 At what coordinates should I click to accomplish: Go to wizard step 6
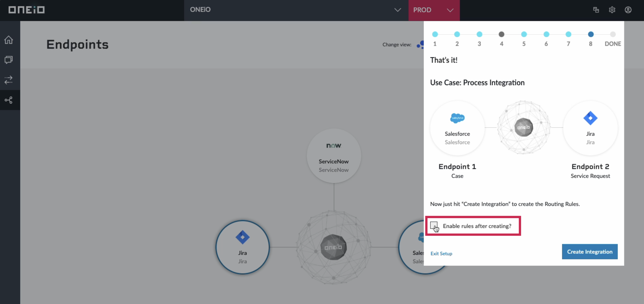[546, 34]
